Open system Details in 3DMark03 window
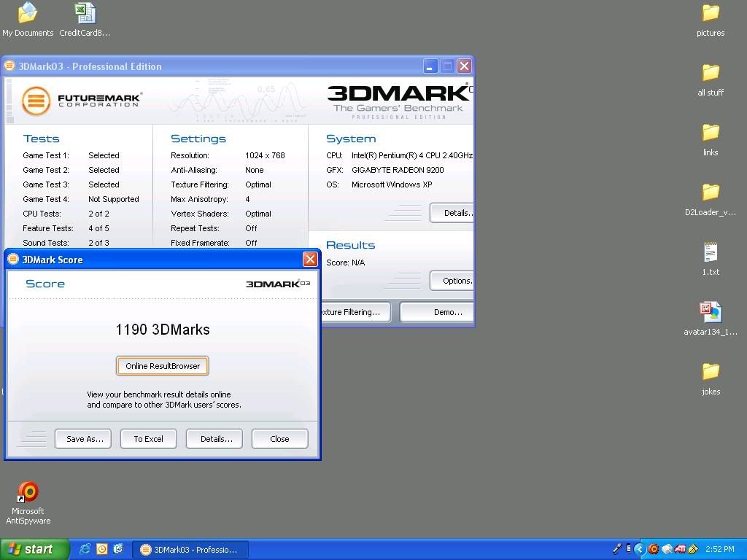 [x=452, y=213]
